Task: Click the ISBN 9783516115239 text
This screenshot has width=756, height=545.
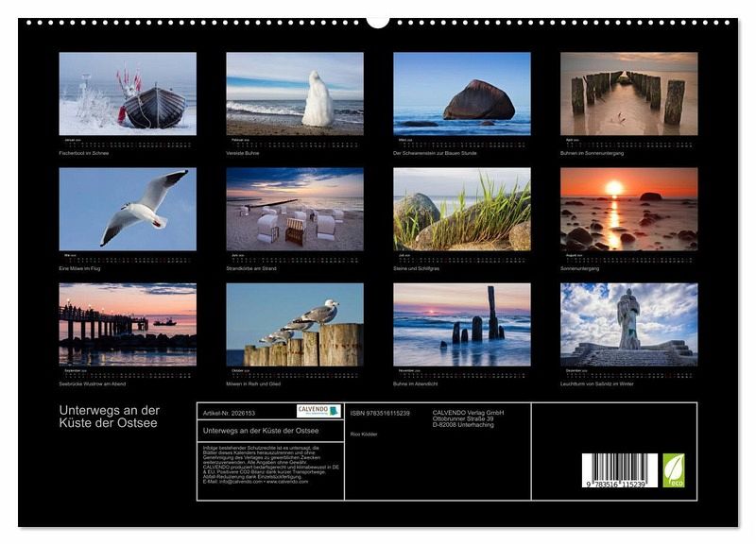Action: point(380,413)
